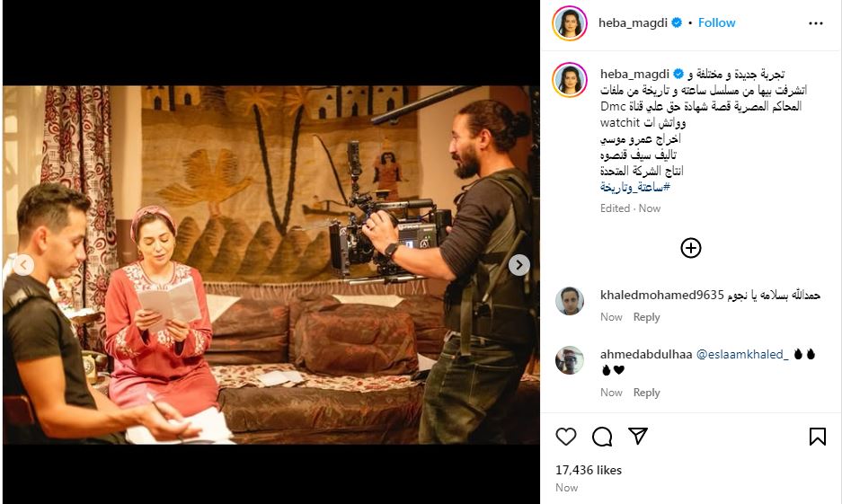Open khaledmohamed9635 profile name

click(x=661, y=296)
